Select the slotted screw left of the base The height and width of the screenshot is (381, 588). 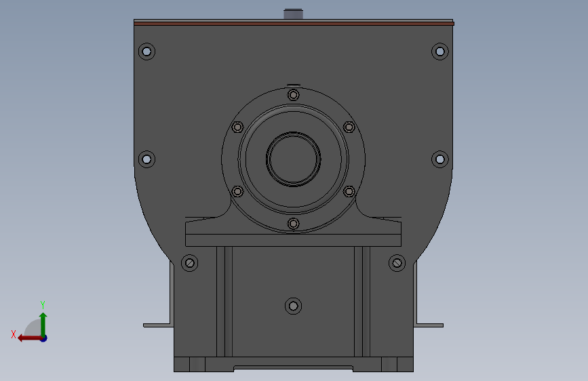pyautogui.click(x=189, y=263)
